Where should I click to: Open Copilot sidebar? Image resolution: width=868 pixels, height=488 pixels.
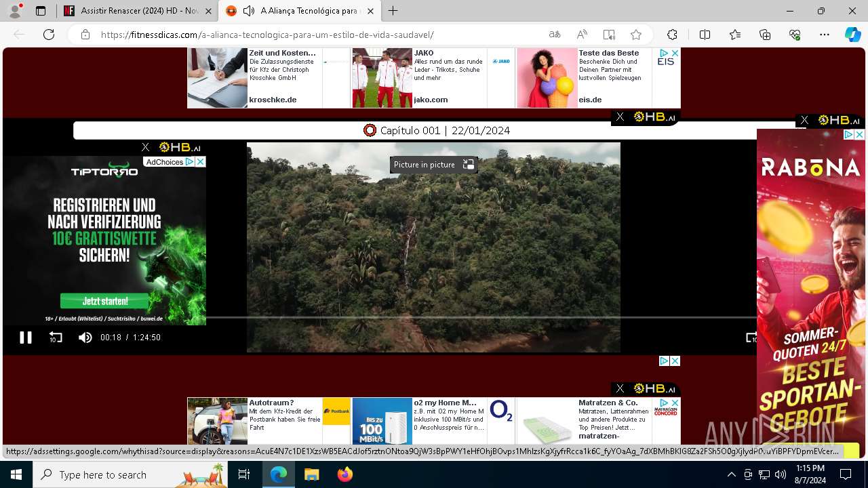tap(852, 35)
